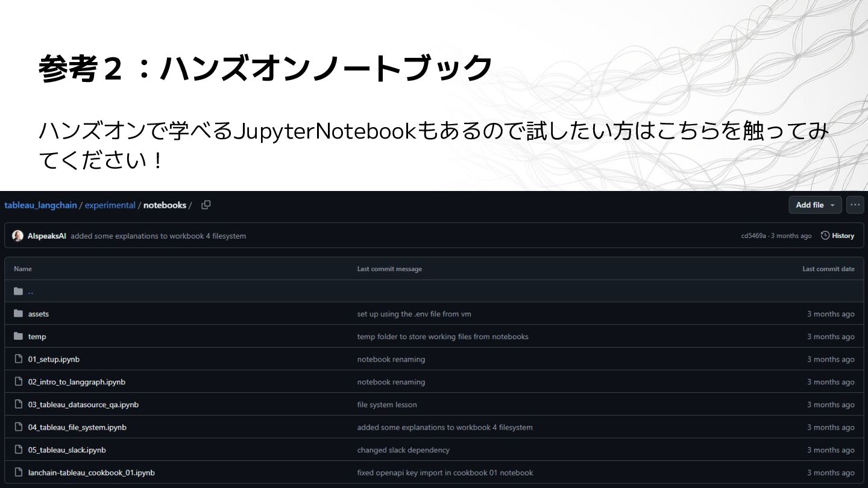This screenshot has height=488, width=868.
Task: Click the Last commit message column header
Action: (x=389, y=269)
